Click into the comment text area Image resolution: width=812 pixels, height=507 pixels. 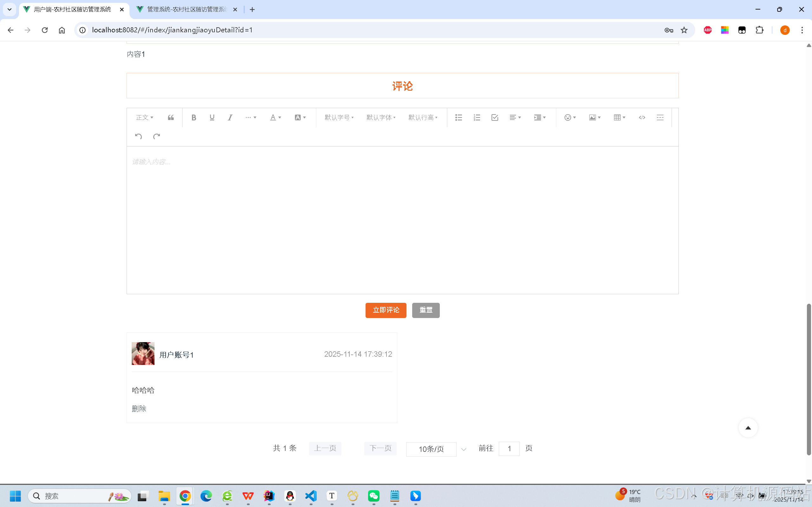click(403, 220)
